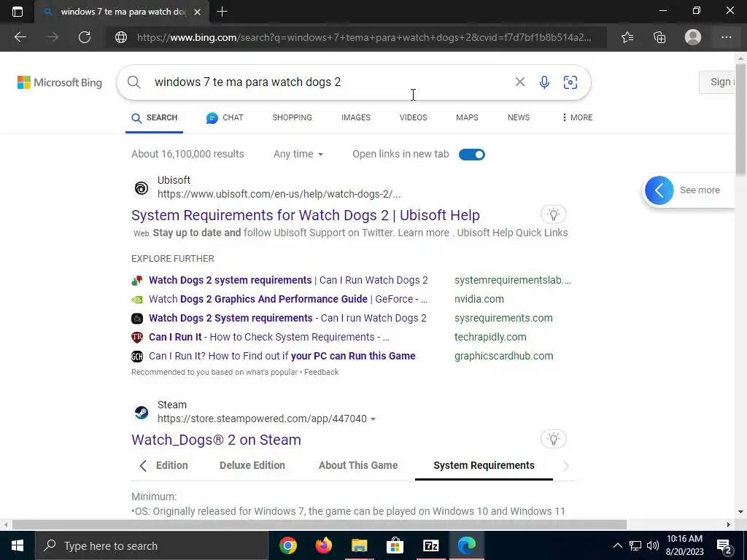Image resolution: width=747 pixels, height=560 pixels.
Task: Clear the search query with X
Action: [519, 82]
